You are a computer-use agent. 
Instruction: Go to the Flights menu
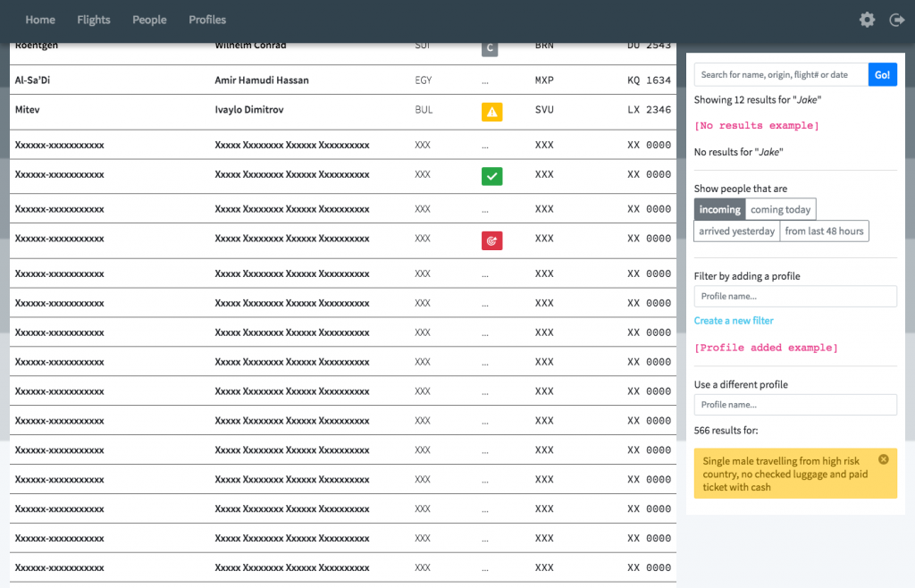tap(94, 20)
